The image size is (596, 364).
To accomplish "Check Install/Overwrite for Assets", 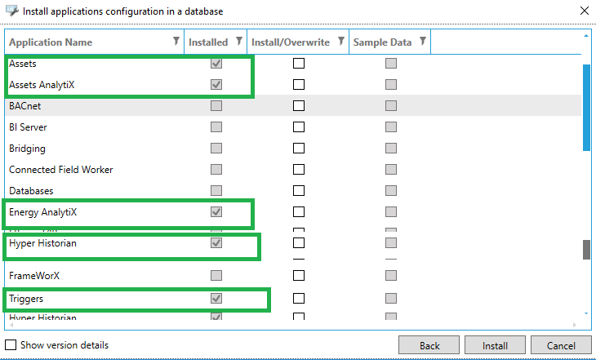I will 299,64.
